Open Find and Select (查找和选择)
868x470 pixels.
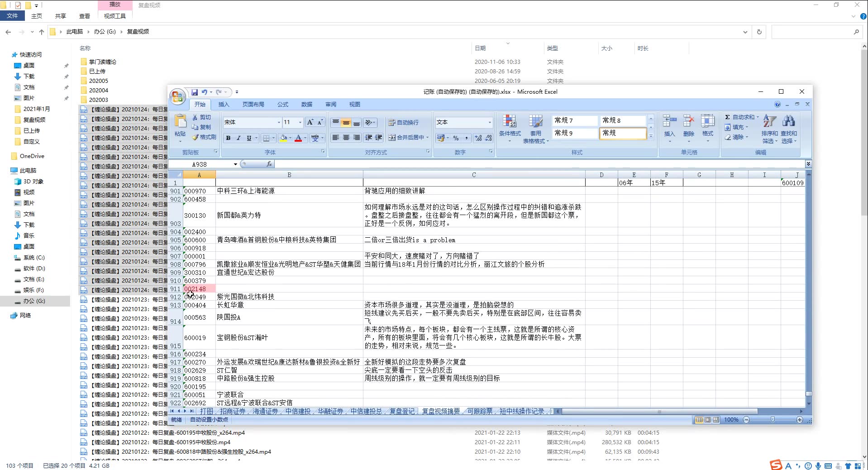(x=788, y=129)
